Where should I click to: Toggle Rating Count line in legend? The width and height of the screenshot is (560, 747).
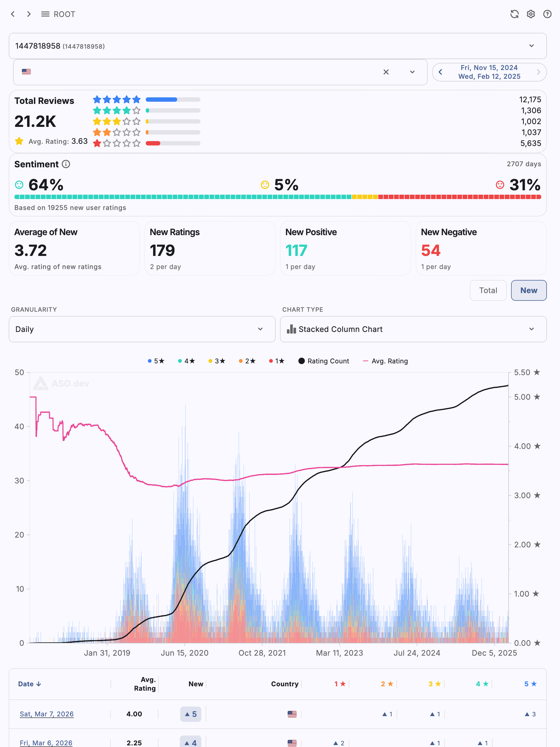point(323,361)
